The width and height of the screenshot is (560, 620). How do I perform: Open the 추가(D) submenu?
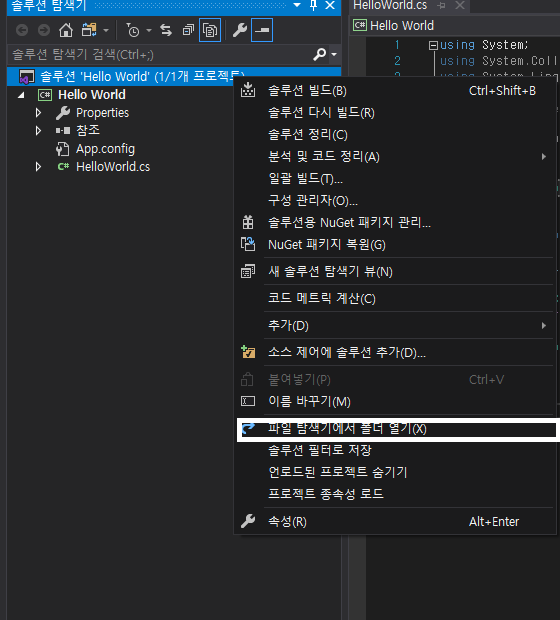point(395,325)
